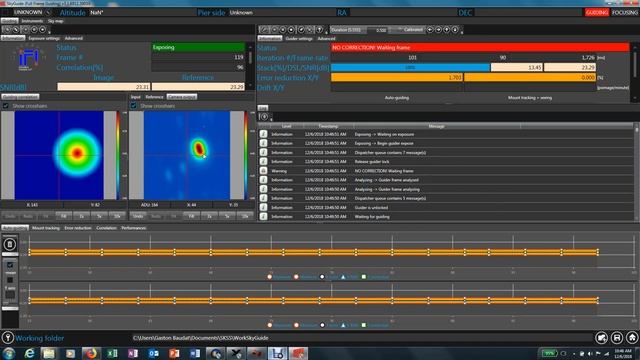Click the Working folder icon
The image size is (640, 360).
[7, 338]
